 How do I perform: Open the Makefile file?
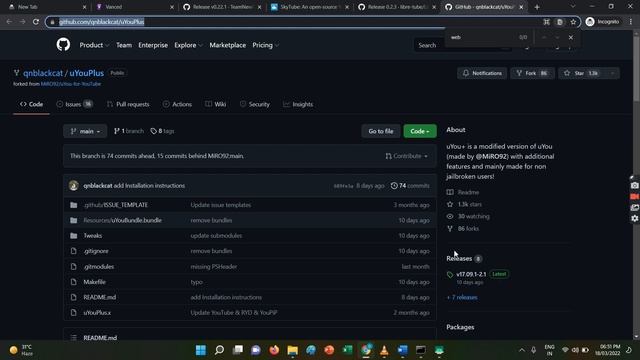pos(94,282)
